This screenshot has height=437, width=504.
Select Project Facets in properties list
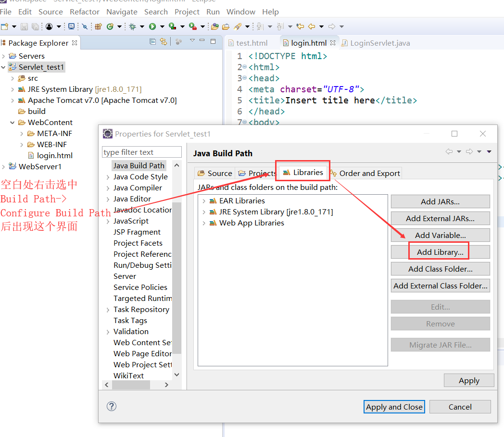tap(138, 243)
